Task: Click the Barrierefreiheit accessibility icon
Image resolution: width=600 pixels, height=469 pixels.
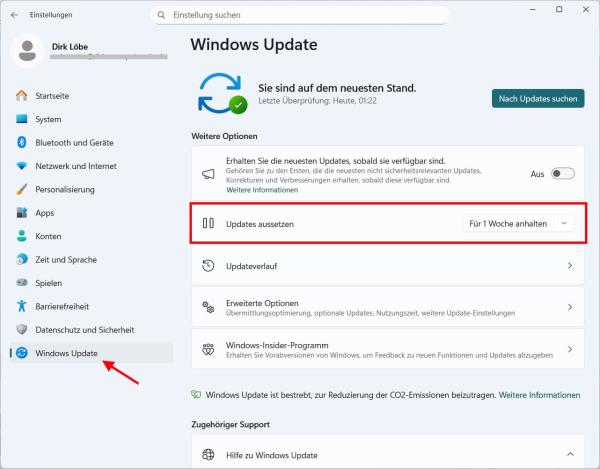Action: [x=22, y=306]
